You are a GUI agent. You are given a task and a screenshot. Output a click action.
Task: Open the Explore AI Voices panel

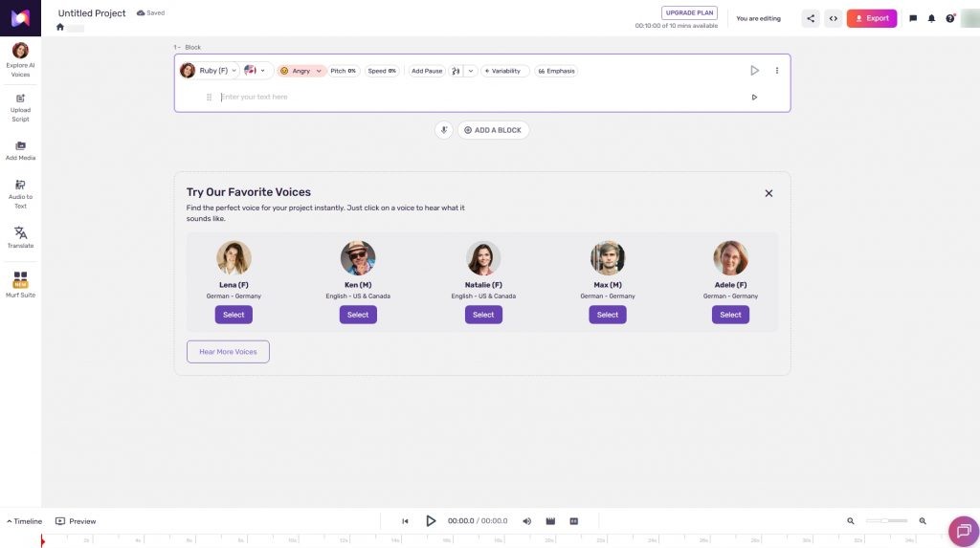20,57
